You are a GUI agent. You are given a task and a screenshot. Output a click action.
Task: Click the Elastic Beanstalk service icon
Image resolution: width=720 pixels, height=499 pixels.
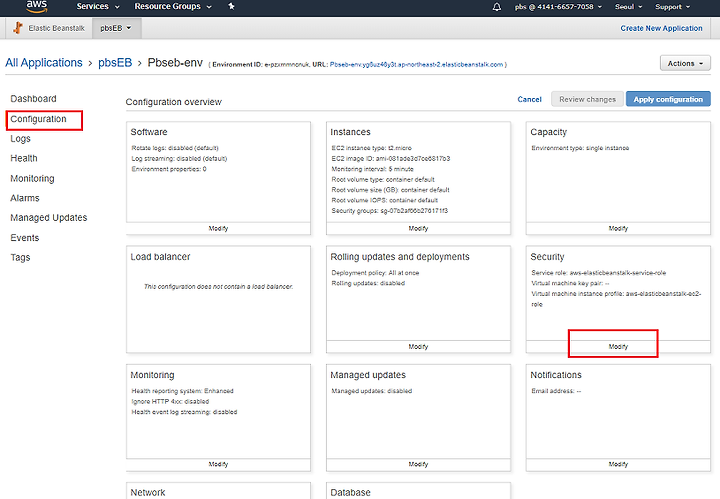pos(17,28)
